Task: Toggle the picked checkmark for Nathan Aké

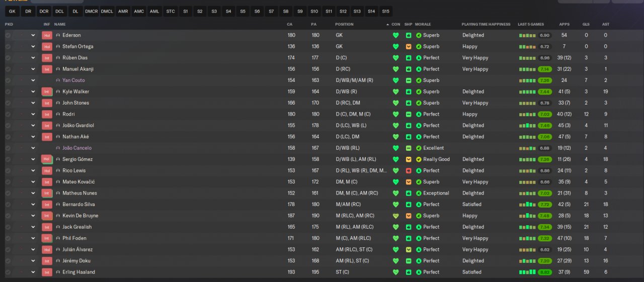Action: coord(8,137)
